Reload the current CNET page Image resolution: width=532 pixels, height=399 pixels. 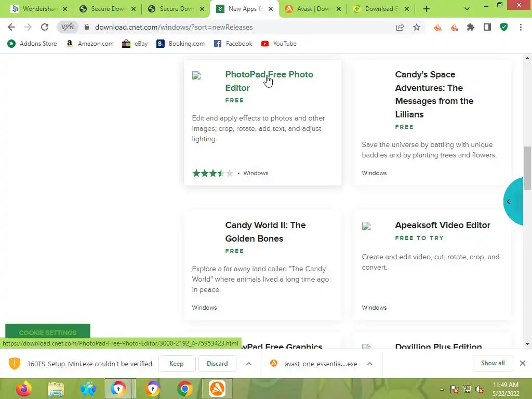(45, 27)
